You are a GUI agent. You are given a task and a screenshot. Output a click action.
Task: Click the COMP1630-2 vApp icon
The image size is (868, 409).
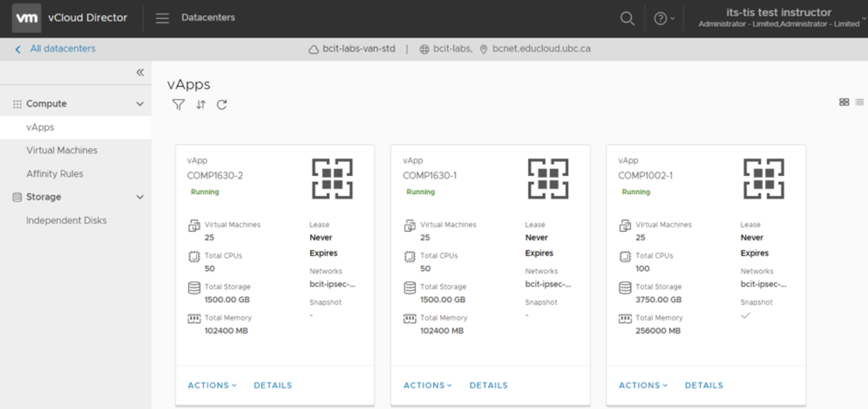333,179
